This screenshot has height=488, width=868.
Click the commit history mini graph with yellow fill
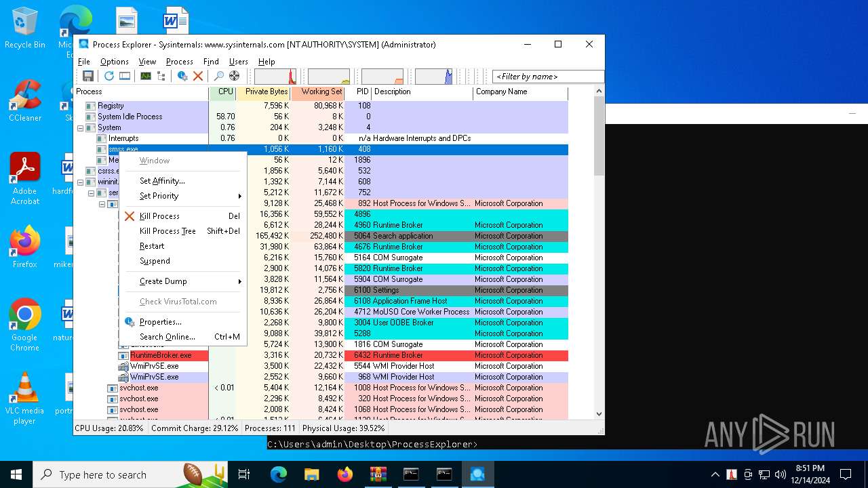[329, 77]
